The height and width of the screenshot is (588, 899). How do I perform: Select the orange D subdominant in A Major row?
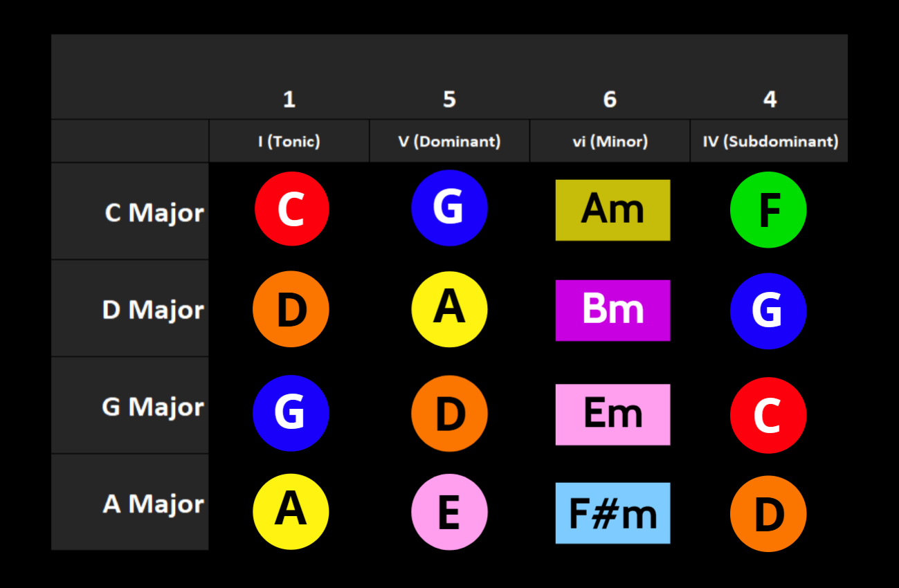point(768,514)
